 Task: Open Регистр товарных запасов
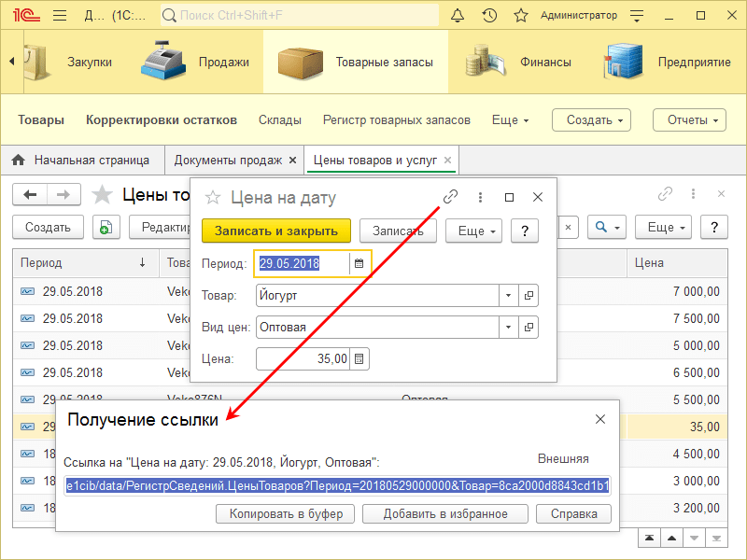396,120
